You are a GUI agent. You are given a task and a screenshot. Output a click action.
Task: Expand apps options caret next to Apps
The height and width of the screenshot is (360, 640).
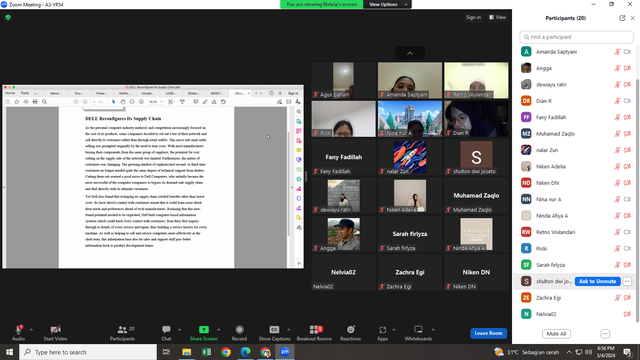coord(394,330)
